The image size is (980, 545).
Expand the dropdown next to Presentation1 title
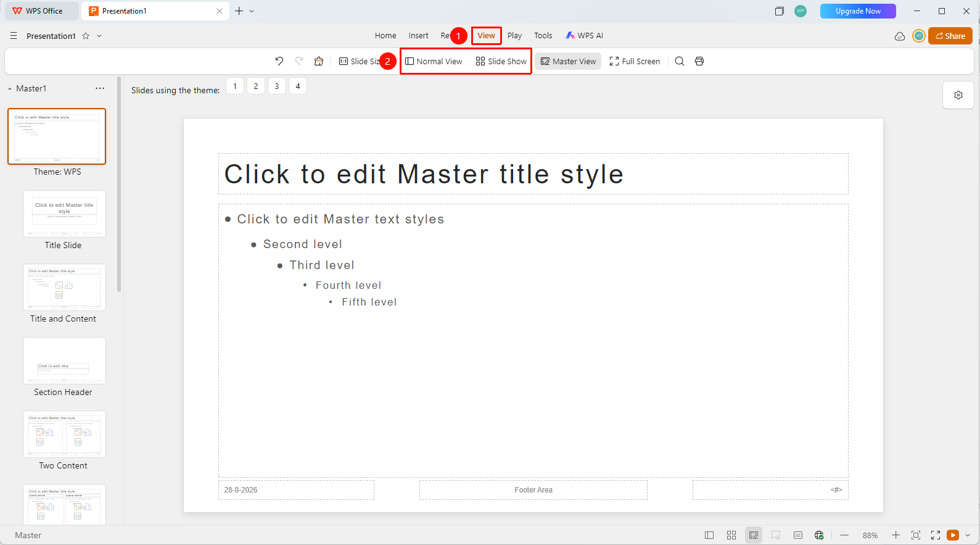tap(99, 36)
